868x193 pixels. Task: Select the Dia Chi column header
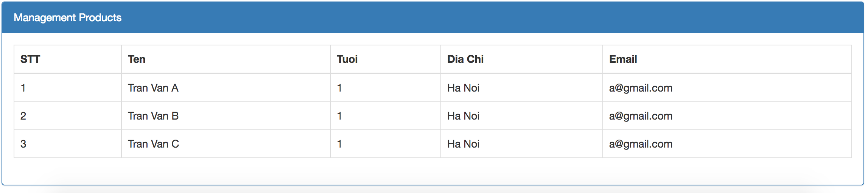click(x=465, y=59)
